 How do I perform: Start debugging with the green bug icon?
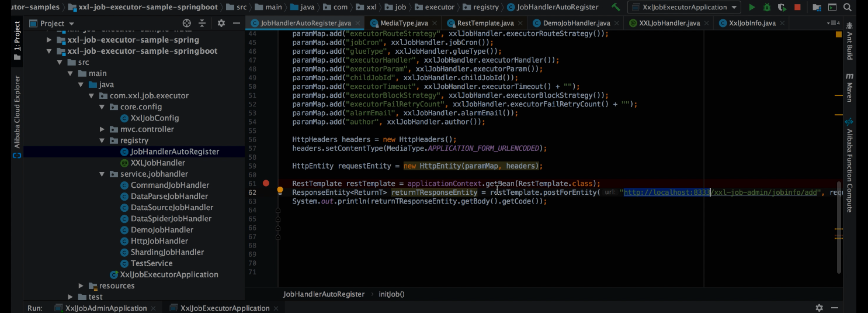[766, 8]
